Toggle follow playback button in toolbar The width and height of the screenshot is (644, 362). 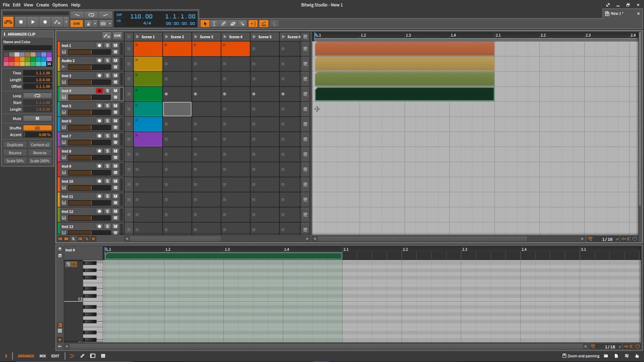[253, 24]
